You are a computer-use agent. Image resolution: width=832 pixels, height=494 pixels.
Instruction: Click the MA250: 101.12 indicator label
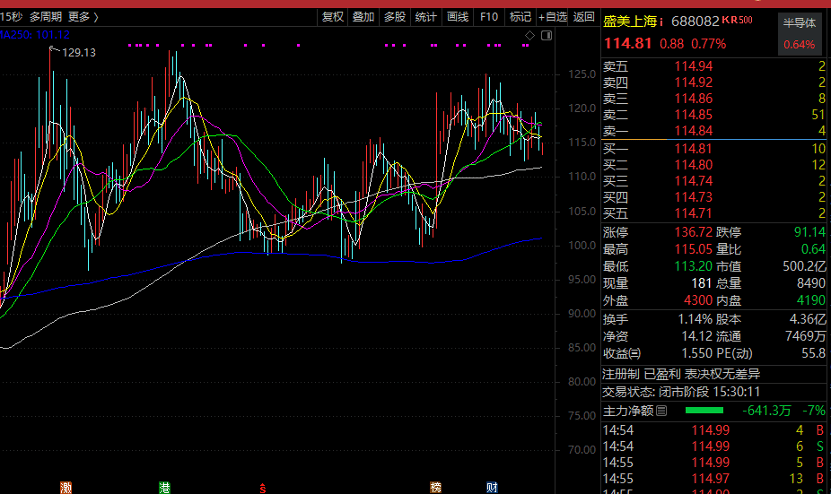point(34,35)
